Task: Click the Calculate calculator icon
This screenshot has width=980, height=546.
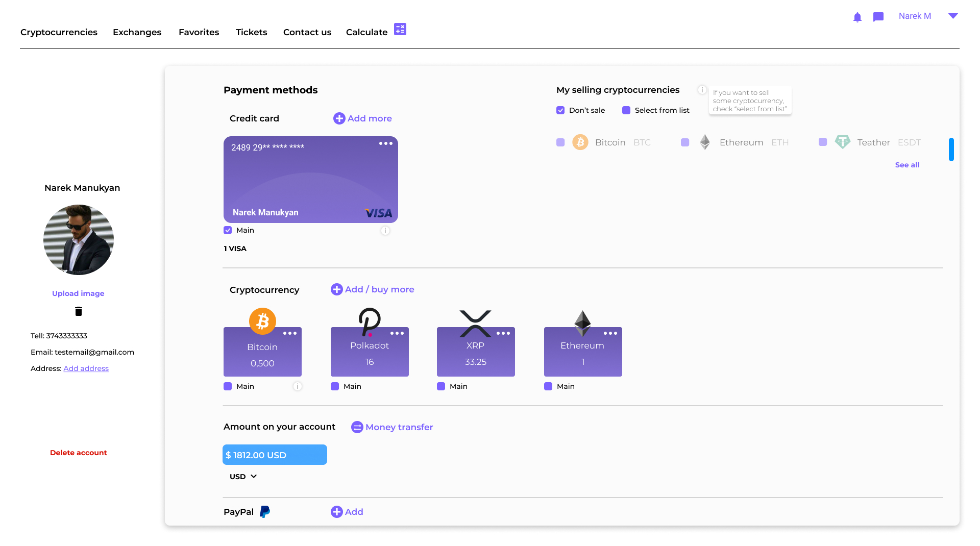Action: click(400, 29)
